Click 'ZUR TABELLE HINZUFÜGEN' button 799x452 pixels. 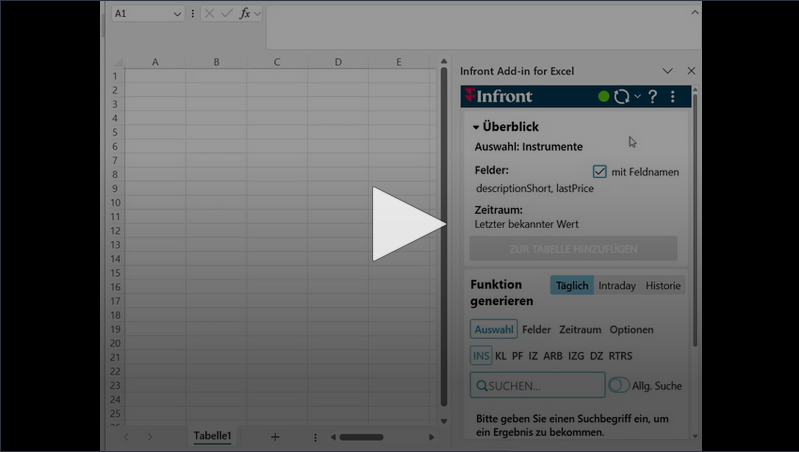click(573, 249)
